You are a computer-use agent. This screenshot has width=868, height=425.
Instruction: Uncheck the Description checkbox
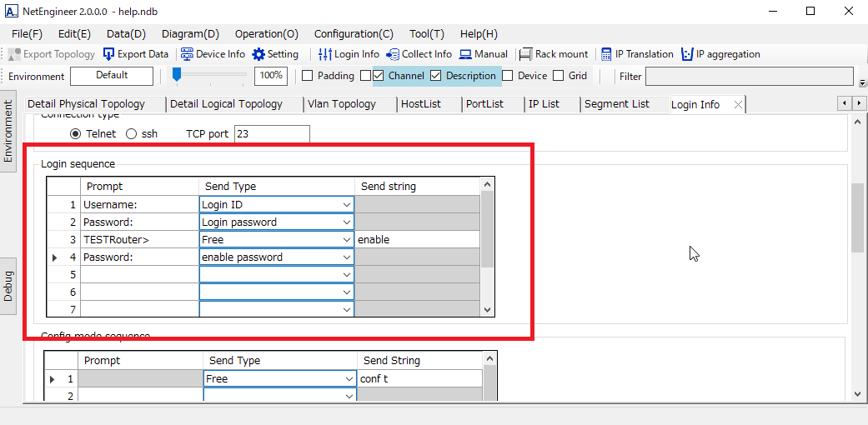click(x=435, y=76)
